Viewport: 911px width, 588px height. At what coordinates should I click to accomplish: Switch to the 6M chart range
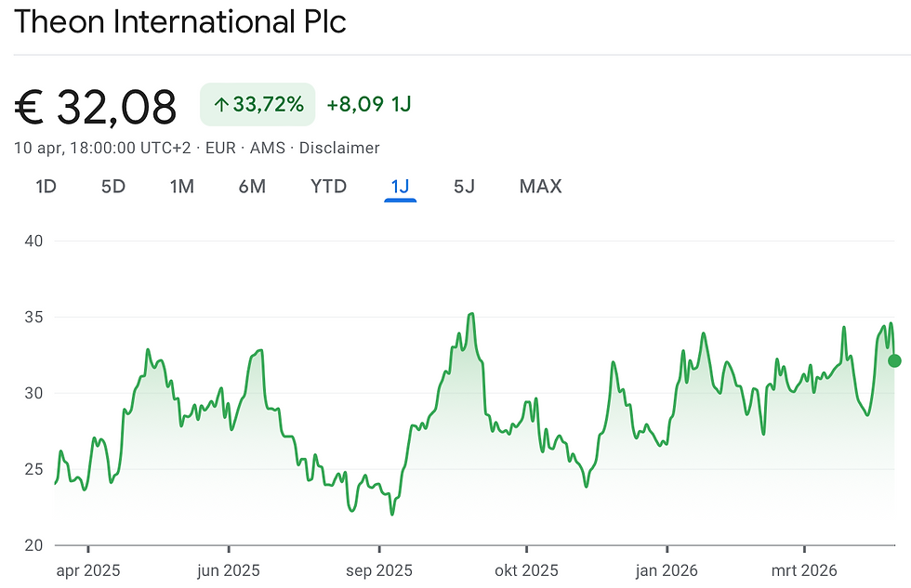click(252, 187)
